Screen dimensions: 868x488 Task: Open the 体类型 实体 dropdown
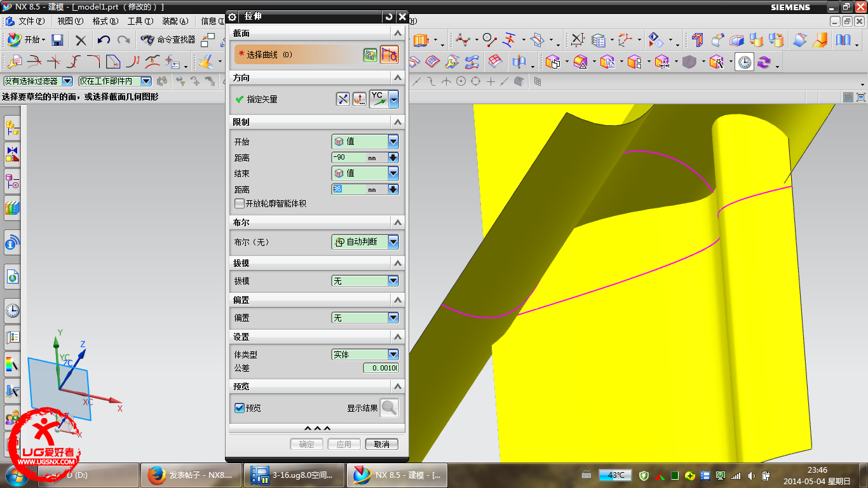[x=365, y=355]
